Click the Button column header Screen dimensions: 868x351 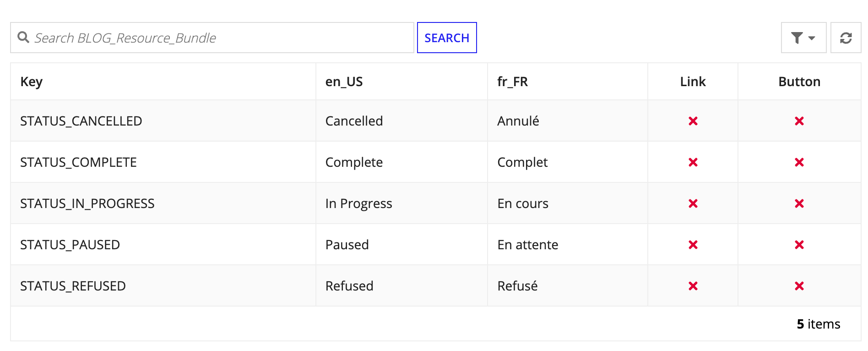(799, 82)
